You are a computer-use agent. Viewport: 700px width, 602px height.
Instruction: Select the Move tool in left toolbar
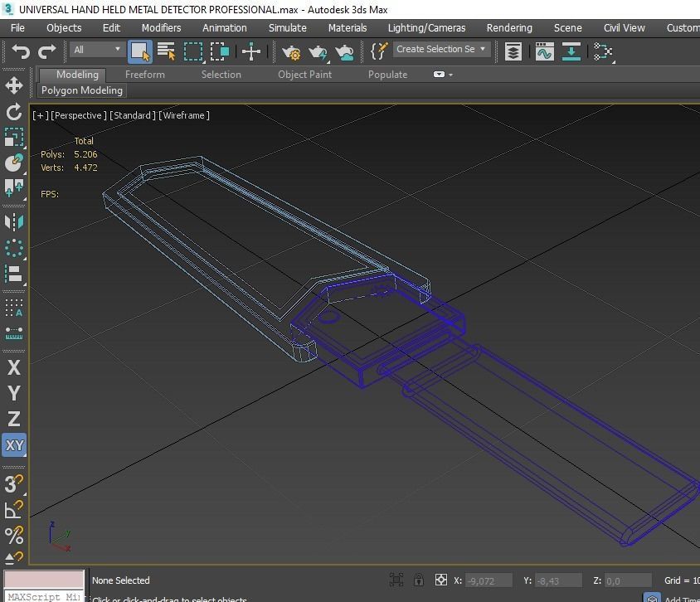(x=14, y=85)
